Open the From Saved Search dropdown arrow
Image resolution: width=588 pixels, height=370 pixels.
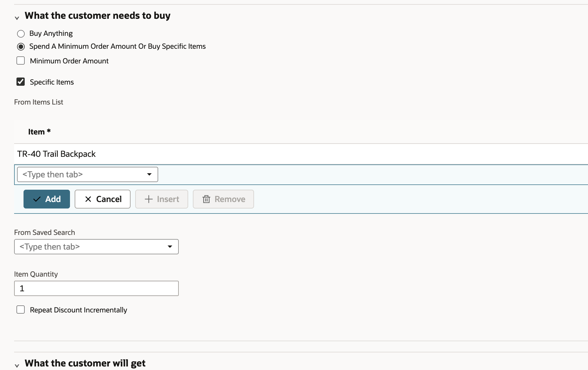(170, 247)
